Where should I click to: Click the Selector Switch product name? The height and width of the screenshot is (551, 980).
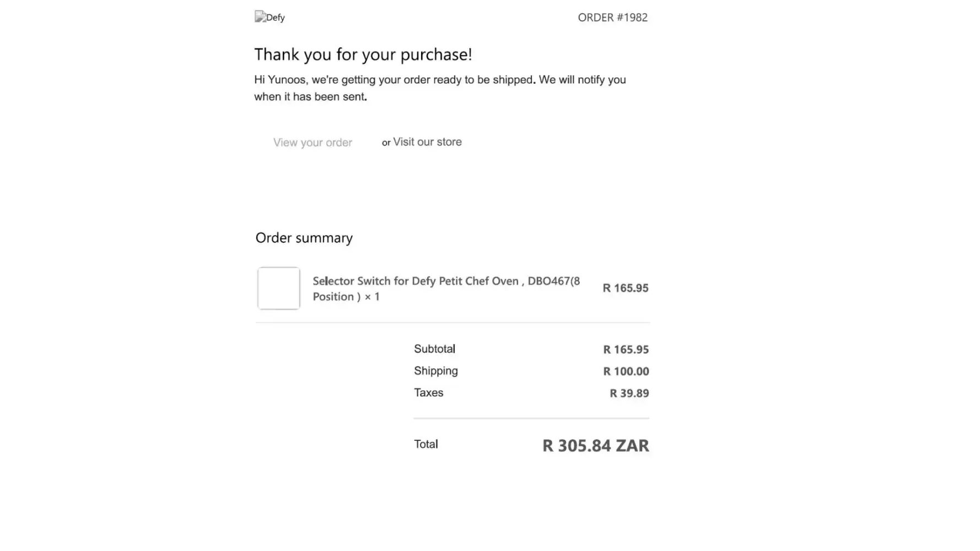tap(446, 288)
